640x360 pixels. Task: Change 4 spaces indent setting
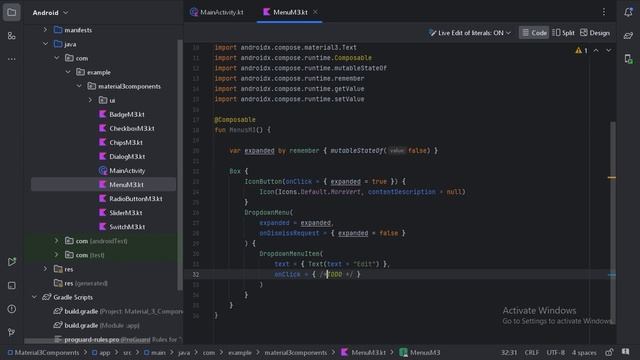point(584,352)
